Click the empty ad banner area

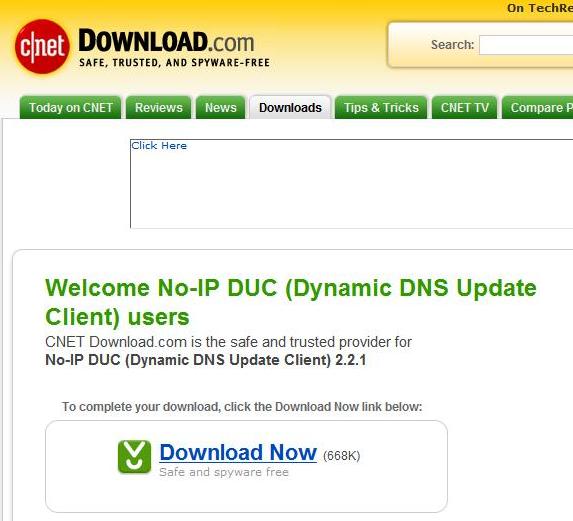point(352,184)
